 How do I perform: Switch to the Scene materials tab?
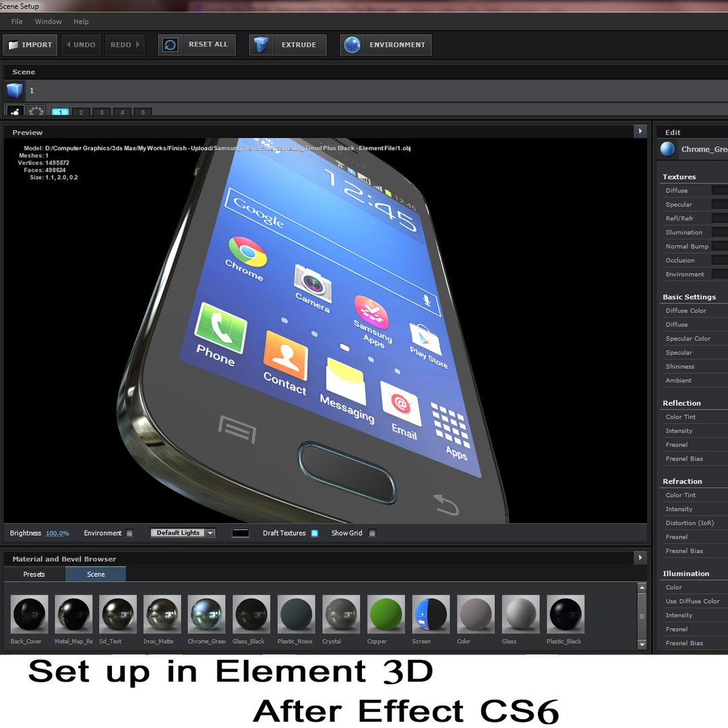tap(96, 574)
